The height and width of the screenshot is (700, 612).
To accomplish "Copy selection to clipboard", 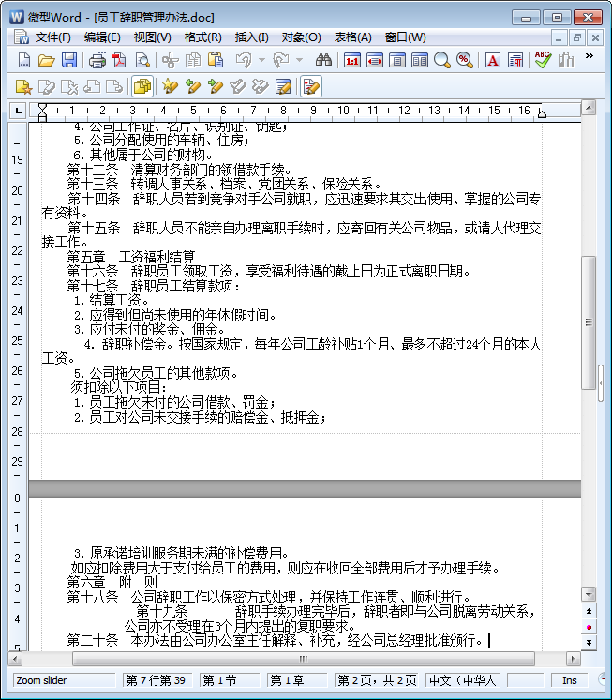I will click(193, 60).
